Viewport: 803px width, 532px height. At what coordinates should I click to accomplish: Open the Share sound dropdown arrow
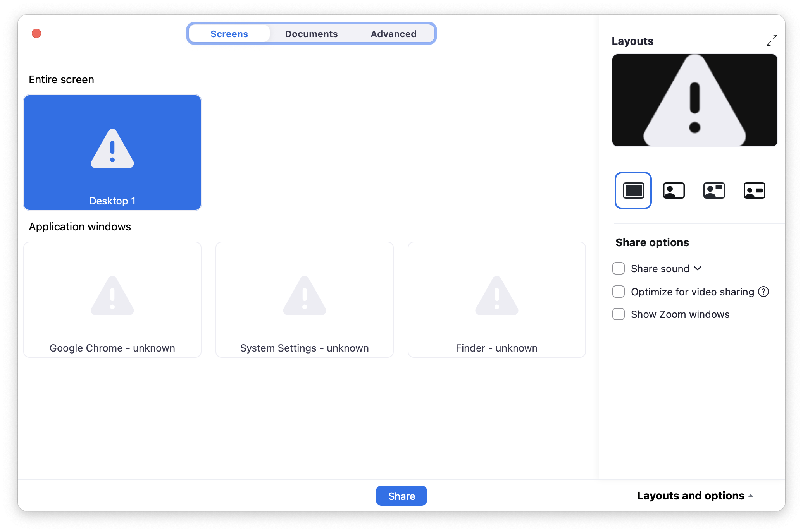(x=698, y=268)
